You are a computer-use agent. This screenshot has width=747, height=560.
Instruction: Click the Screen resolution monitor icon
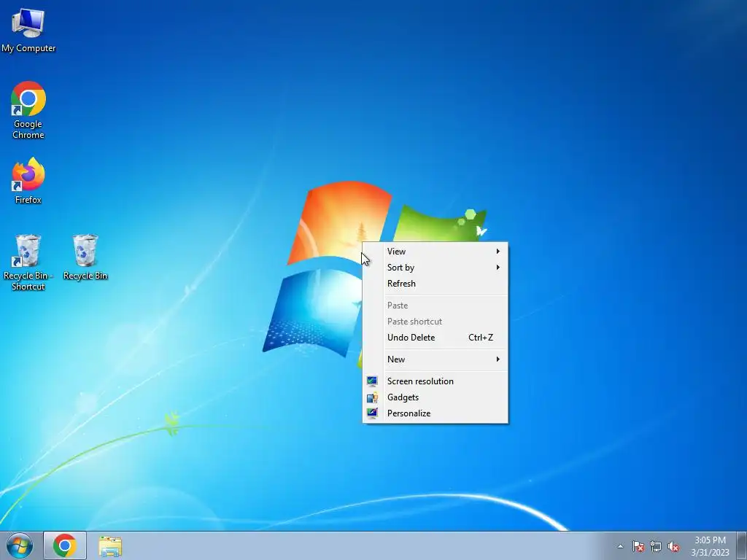tap(372, 381)
